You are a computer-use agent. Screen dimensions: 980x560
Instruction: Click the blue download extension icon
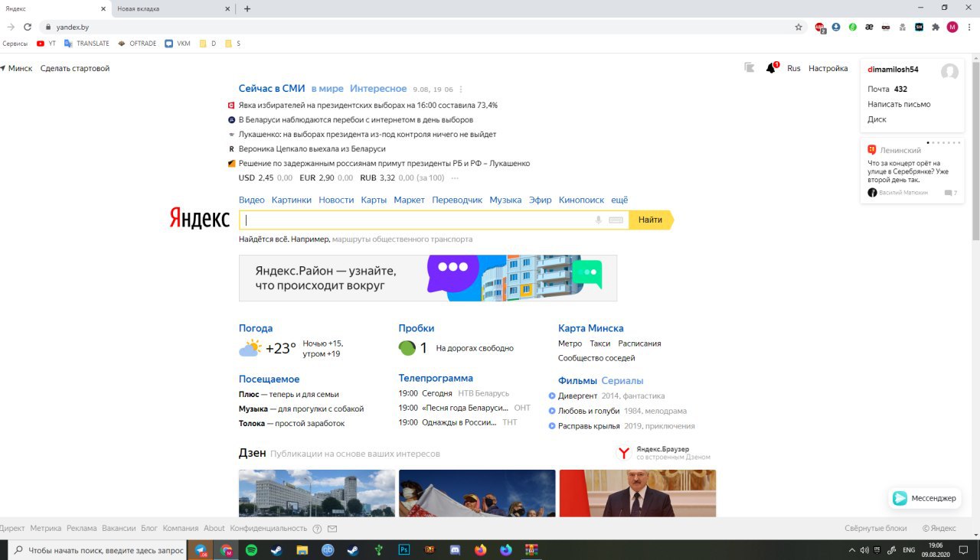click(836, 27)
